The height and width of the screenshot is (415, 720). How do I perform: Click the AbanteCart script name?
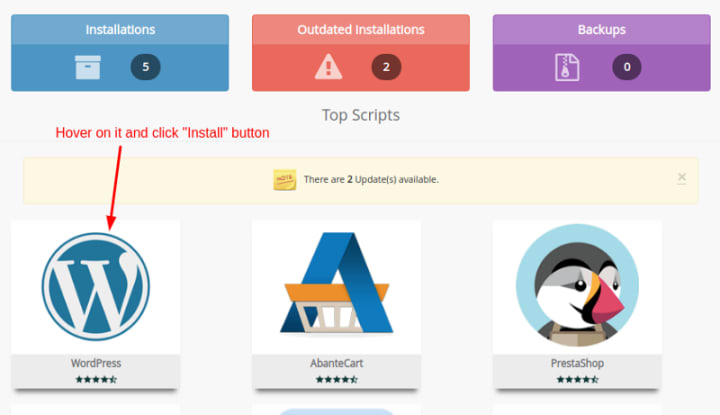tap(337, 363)
